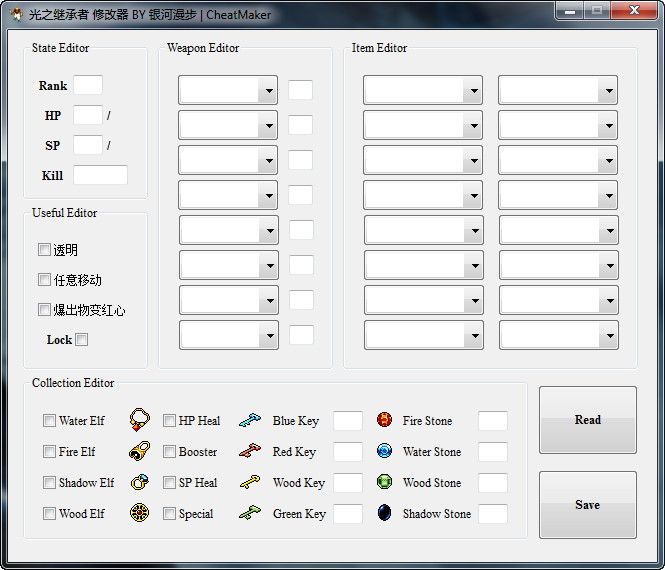The image size is (665, 570).
Task: Click the Rank input field
Action: click(87, 86)
